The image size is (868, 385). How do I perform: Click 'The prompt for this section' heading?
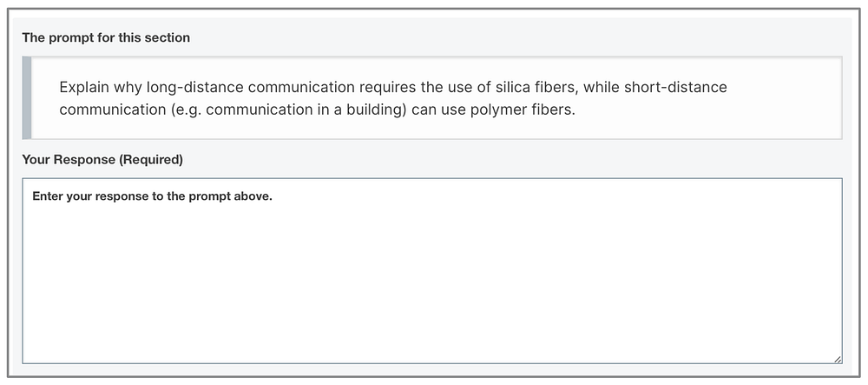pyautogui.click(x=106, y=37)
